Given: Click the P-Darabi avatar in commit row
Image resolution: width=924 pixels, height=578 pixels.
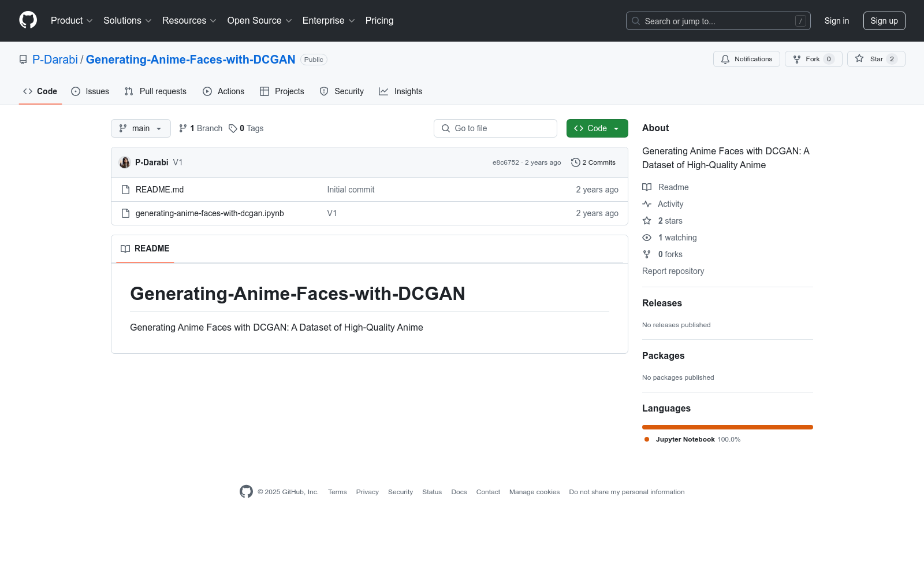Looking at the screenshot, I should [125, 162].
